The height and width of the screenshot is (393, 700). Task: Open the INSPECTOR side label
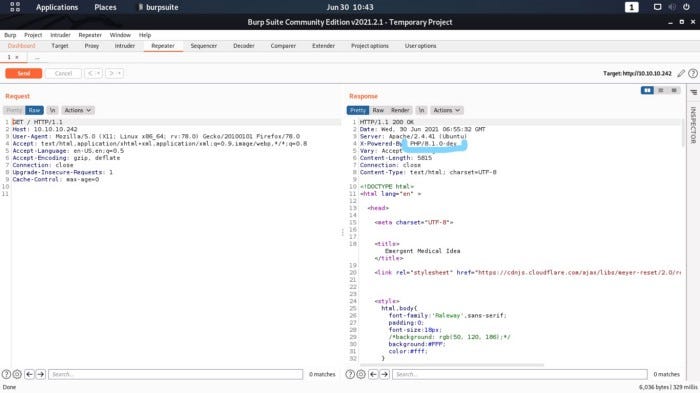693,125
